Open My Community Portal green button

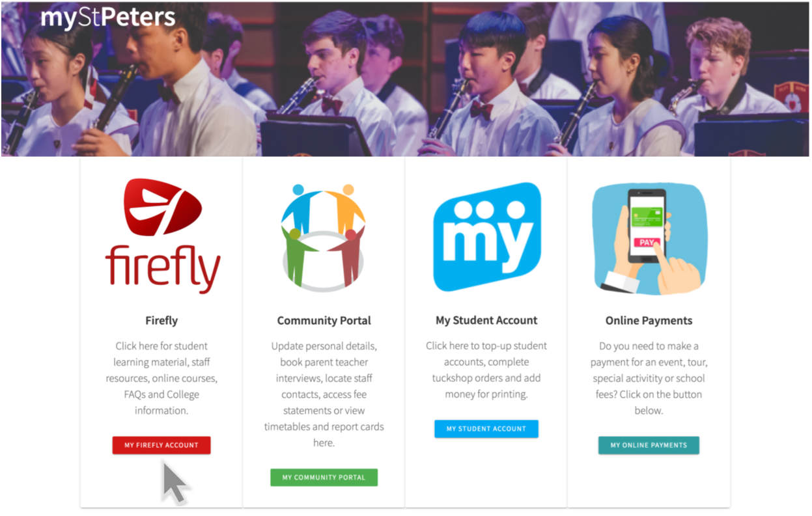pyautogui.click(x=324, y=478)
